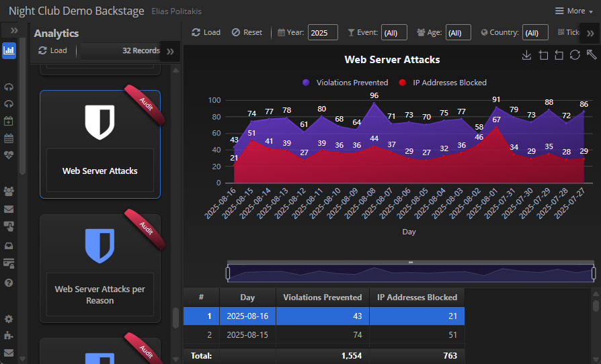601x364 pixels.
Task: Click the help question mark icon
Action: click(9, 283)
